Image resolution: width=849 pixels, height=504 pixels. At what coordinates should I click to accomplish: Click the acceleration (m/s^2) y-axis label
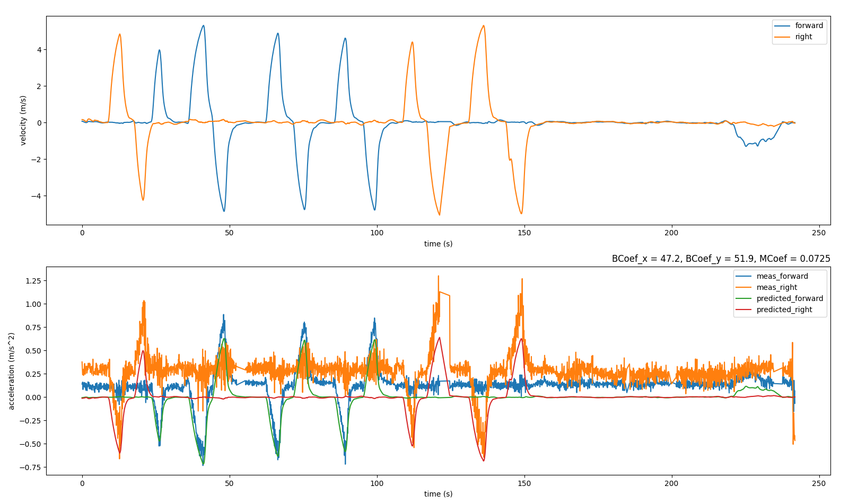point(12,371)
